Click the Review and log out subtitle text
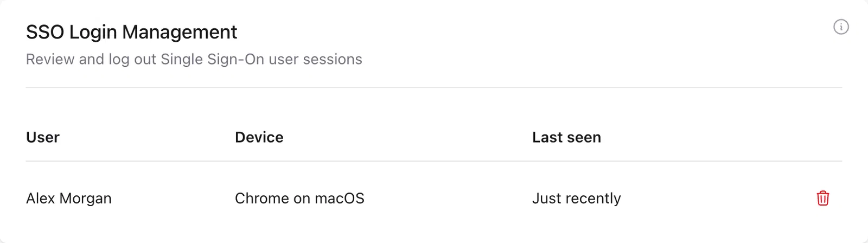This screenshot has width=868, height=243. pyautogui.click(x=194, y=59)
